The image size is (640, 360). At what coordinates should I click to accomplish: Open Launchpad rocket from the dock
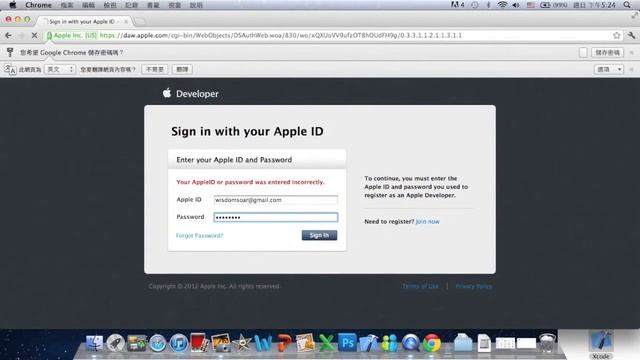click(x=116, y=343)
